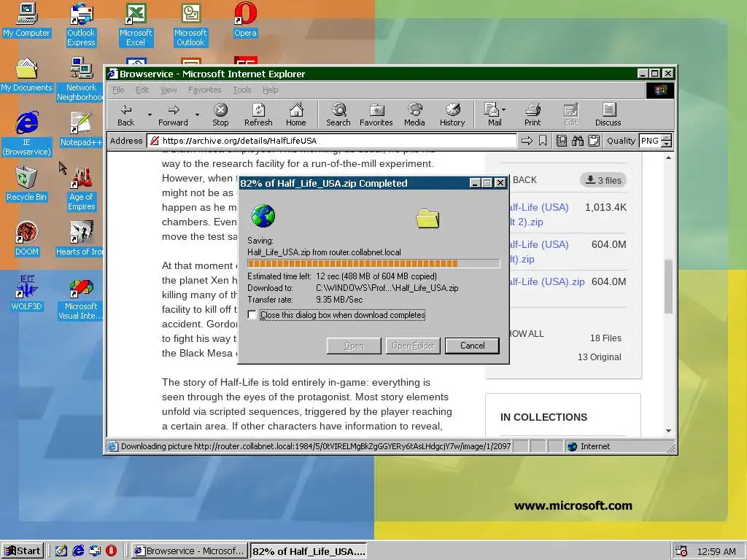Image resolution: width=747 pixels, height=560 pixels.
Task: Click the 13 Original link
Action: [600, 357]
